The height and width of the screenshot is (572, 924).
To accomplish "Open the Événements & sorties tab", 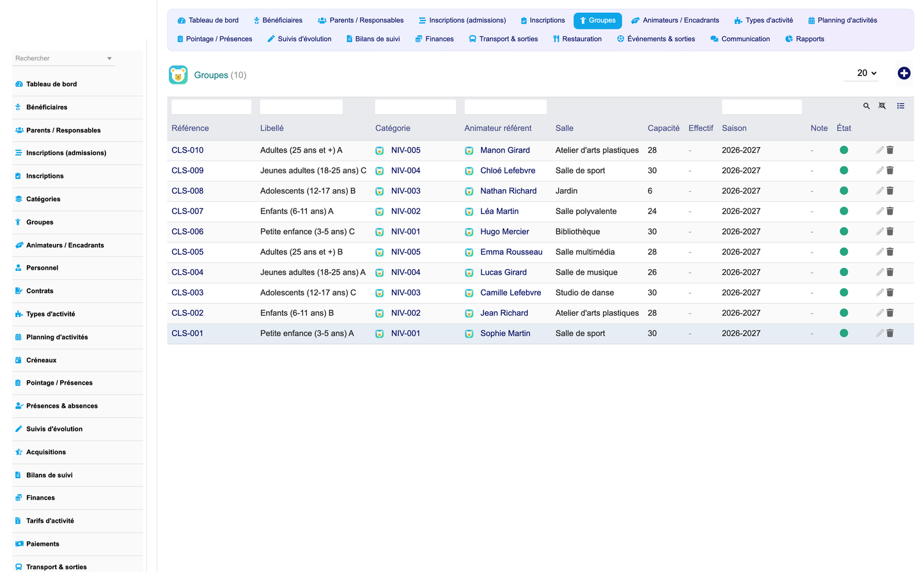I will tap(656, 39).
